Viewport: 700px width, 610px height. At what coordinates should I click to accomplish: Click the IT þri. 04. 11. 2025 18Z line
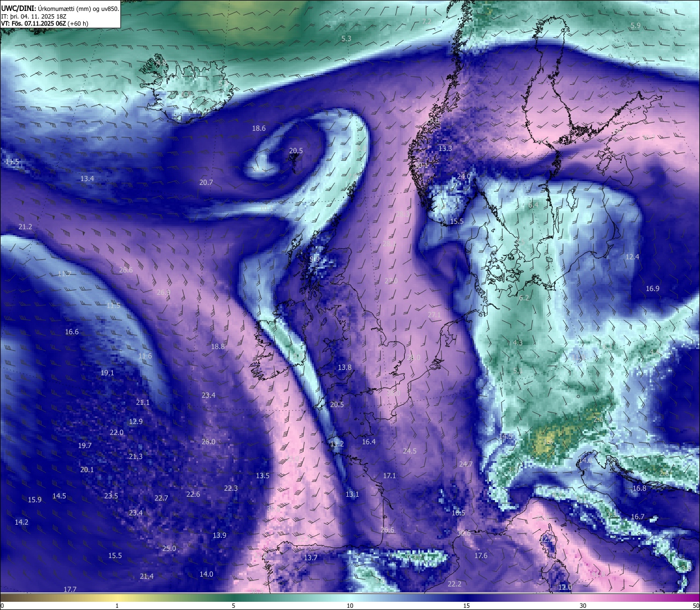(34, 16)
